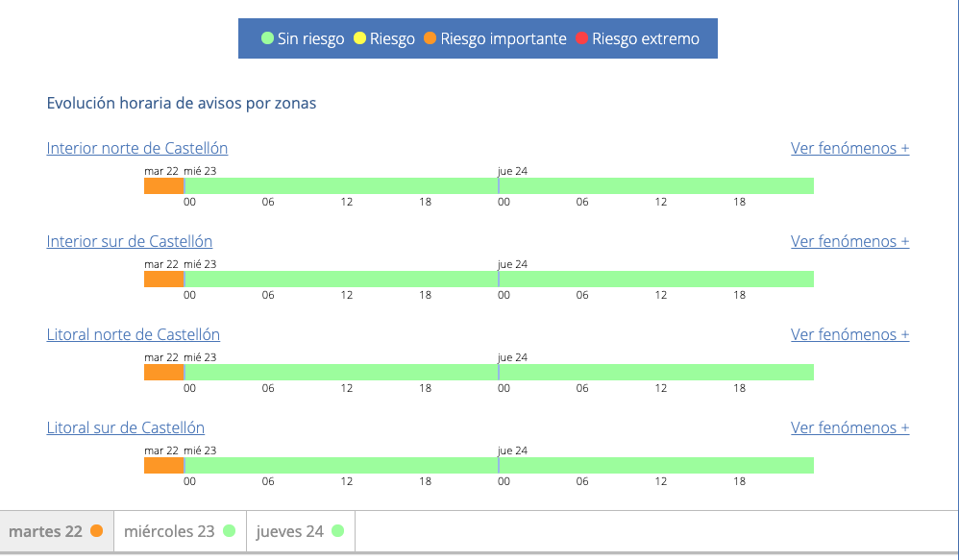Expand Ver fenómenos for Litoral sur de Castellón
Viewport: 959px width, 560px height.
(x=849, y=427)
